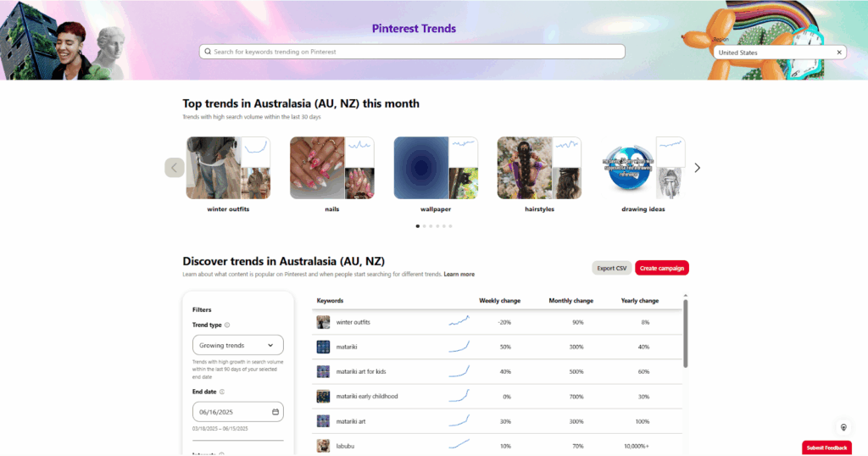Click the -20% weekly change value

pos(504,322)
